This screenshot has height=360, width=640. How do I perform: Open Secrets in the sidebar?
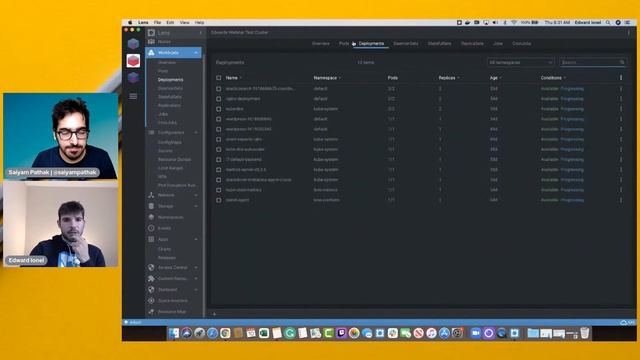click(x=165, y=151)
